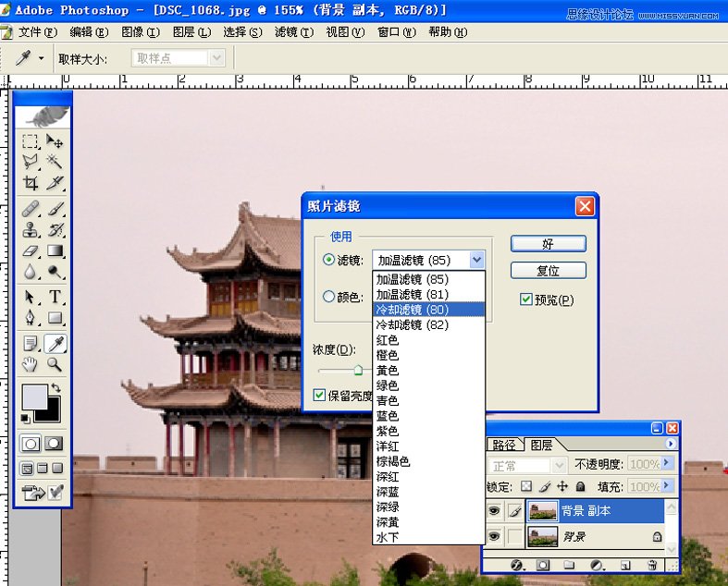The width and height of the screenshot is (728, 586).
Task: Select the Zoom tool
Action: click(x=55, y=365)
